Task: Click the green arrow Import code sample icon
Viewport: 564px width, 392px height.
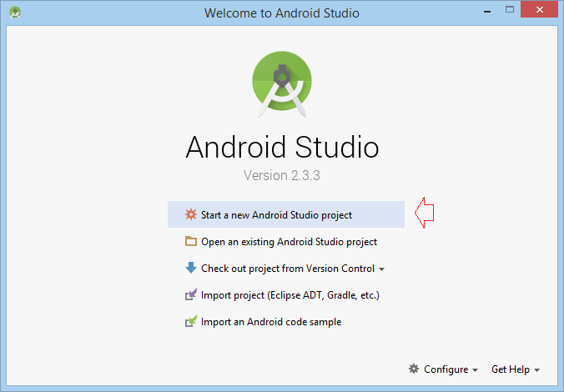Action: 191,321
